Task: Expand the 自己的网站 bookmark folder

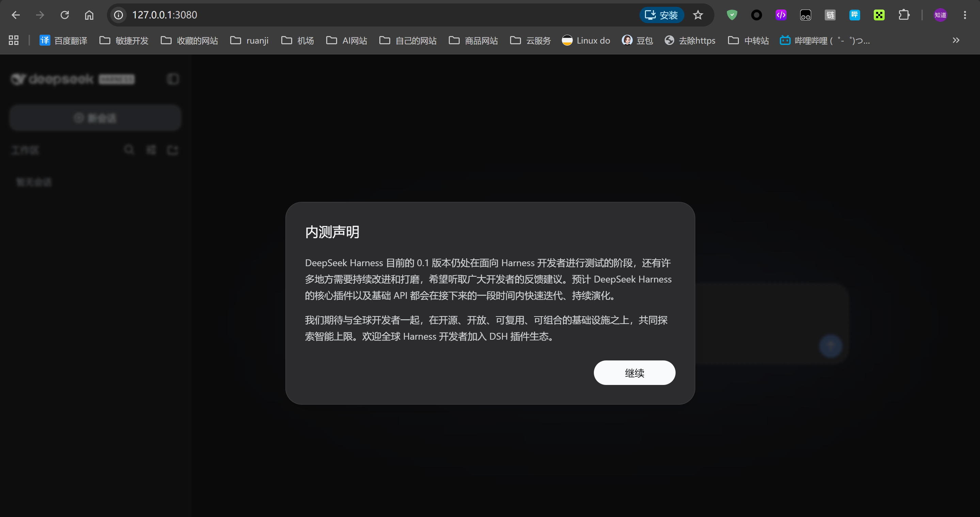Action: [x=408, y=40]
